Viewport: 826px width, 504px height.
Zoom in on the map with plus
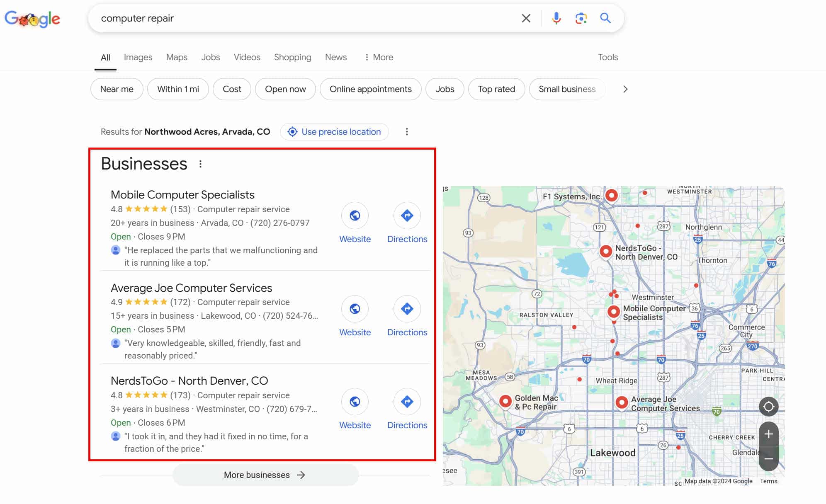click(x=768, y=434)
